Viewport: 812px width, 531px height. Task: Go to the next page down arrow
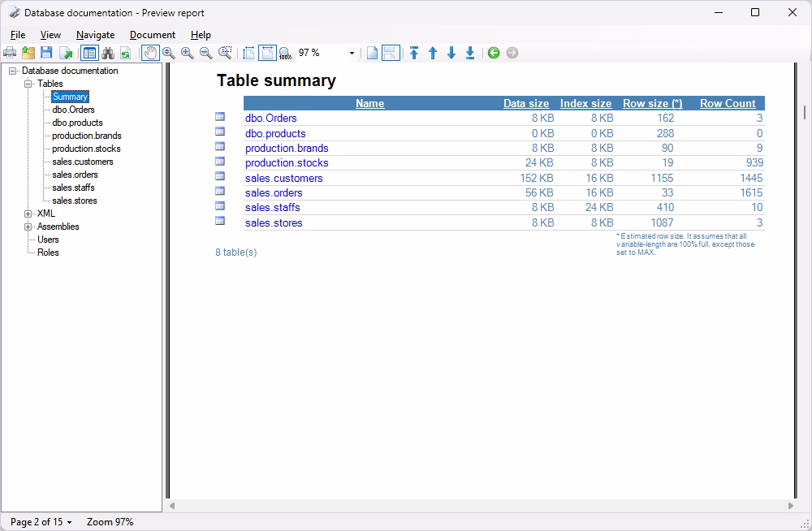tap(451, 53)
